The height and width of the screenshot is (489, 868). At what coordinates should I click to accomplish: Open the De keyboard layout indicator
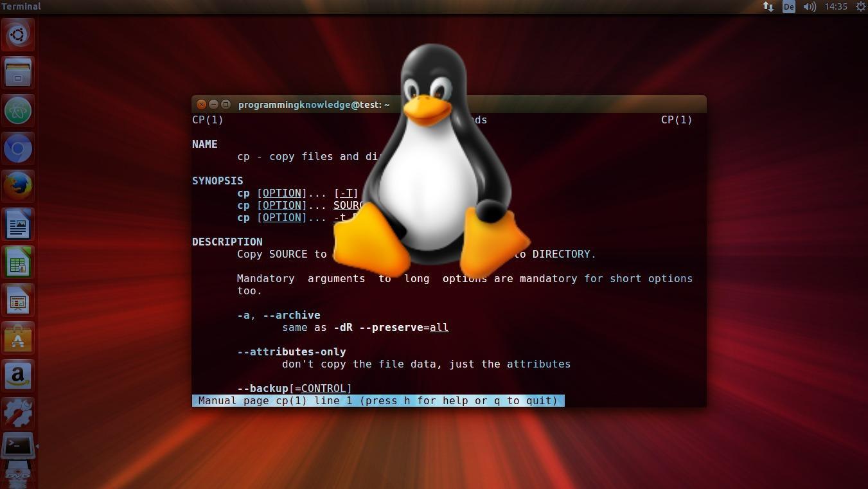coord(788,6)
